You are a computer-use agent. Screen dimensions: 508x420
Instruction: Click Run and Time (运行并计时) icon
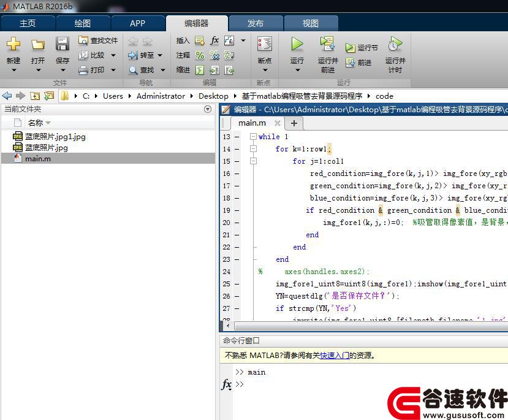(x=395, y=44)
